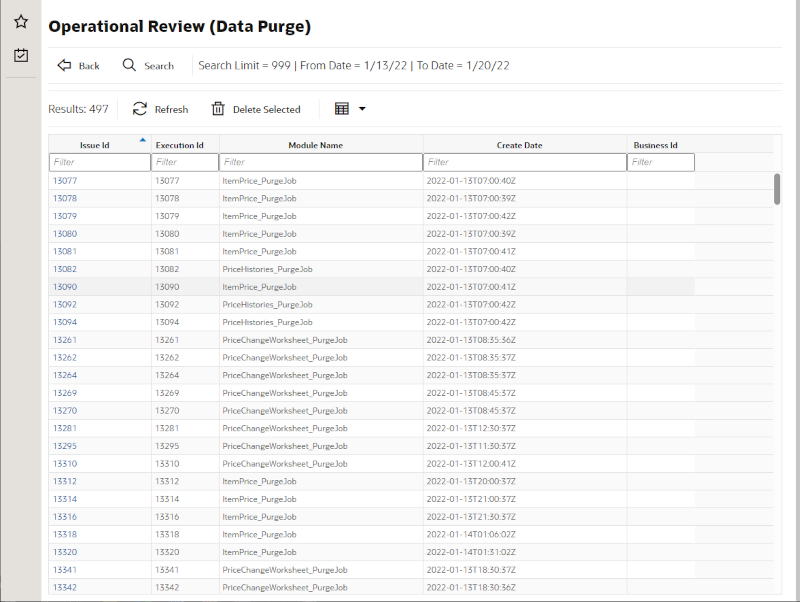Select the PriceHistories_PurgeJob cell in row 13082
Viewport: 800px width, 602px height.
[x=321, y=269]
